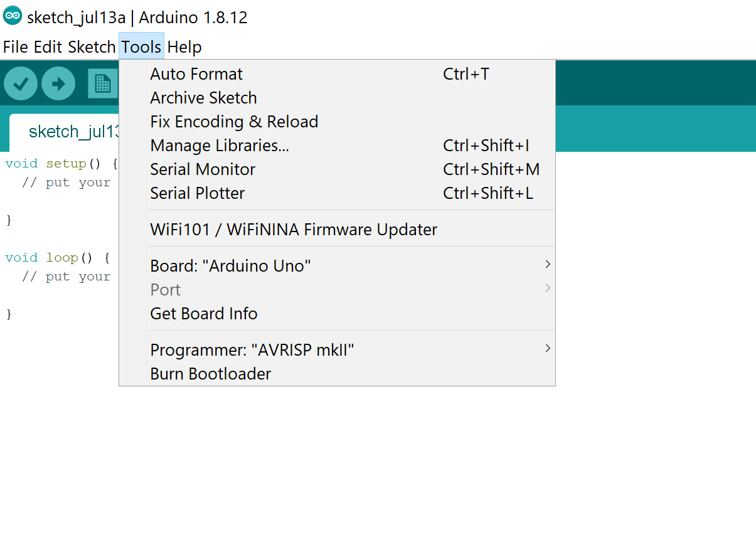Viewport: 756px width, 542px height.
Task: Close the open Tools menu
Action: point(141,47)
